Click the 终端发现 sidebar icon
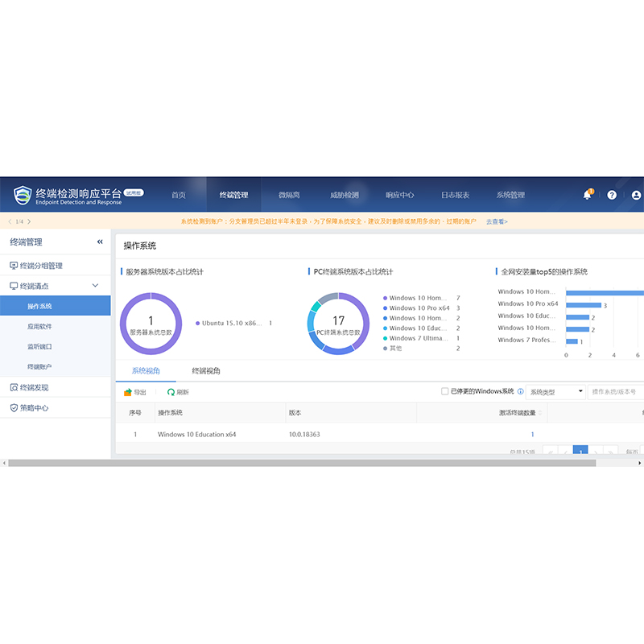 [14, 387]
